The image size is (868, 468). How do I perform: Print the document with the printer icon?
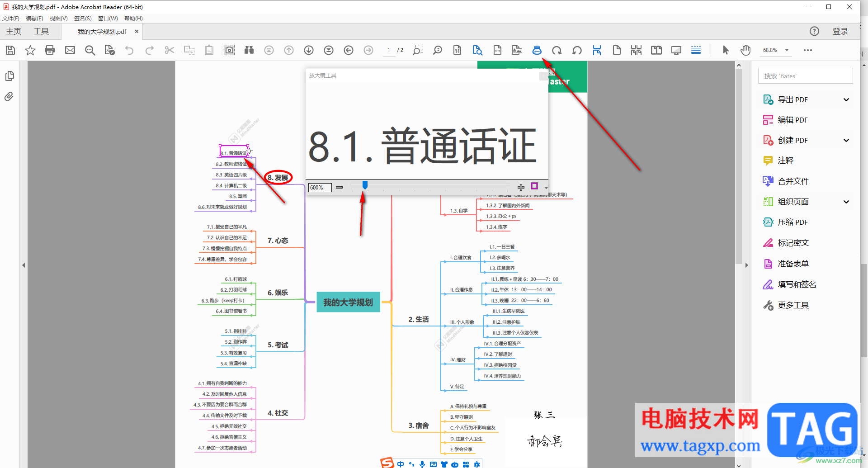50,50
